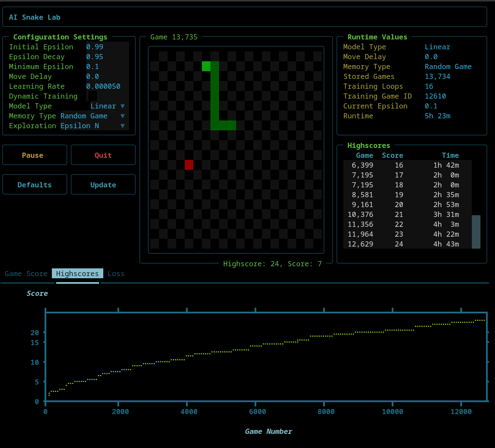Focus the Minimum Epsilon field

coord(107,66)
